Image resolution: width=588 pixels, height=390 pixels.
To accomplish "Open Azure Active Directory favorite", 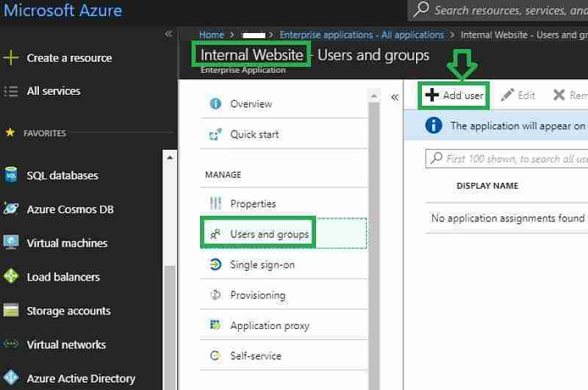I will point(81,378).
